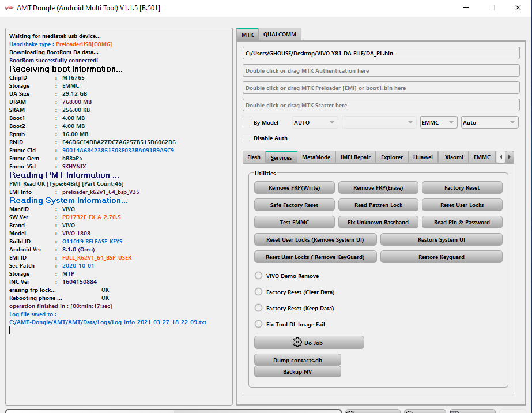The height and width of the screenshot is (413, 532).
Task: Click "preloader_k62v1_64_bsp_V35" EMI Info value
Action: click(x=101, y=192)
